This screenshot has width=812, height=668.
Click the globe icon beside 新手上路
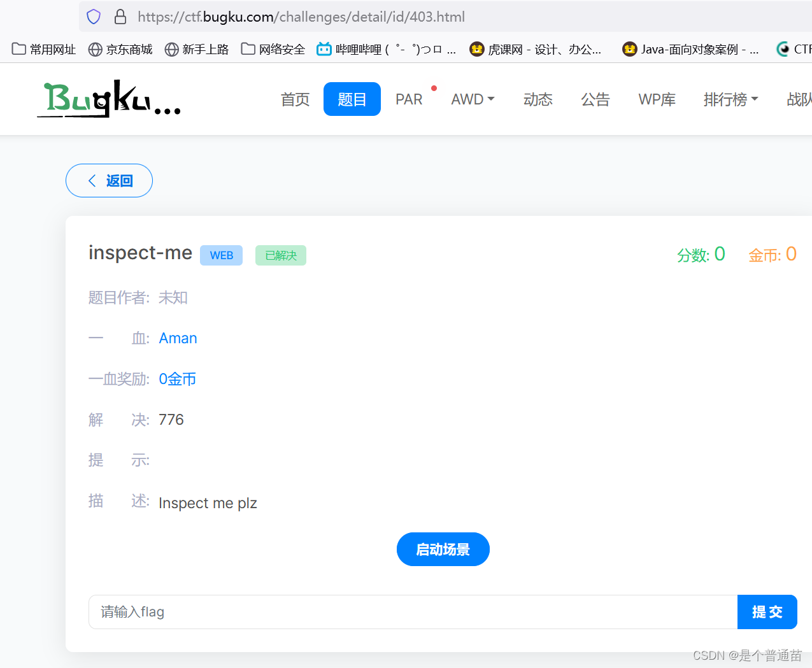[171, 48]
